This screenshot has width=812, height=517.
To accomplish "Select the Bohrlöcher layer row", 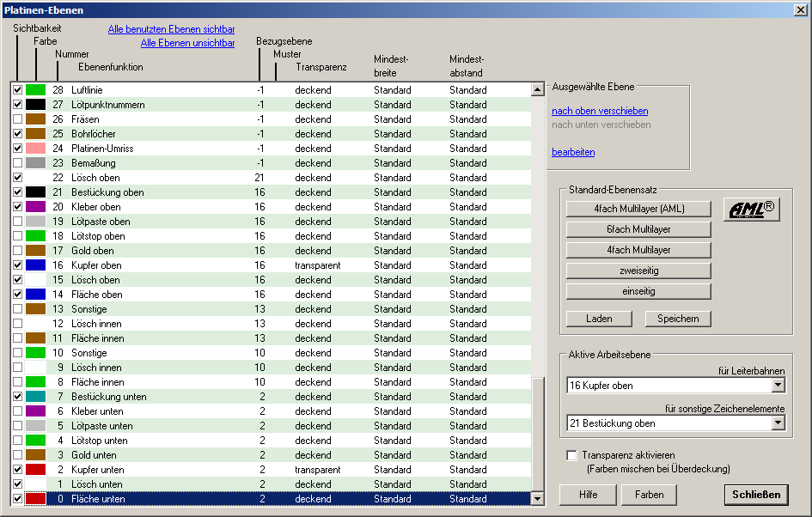I will [x=271, y=133].
